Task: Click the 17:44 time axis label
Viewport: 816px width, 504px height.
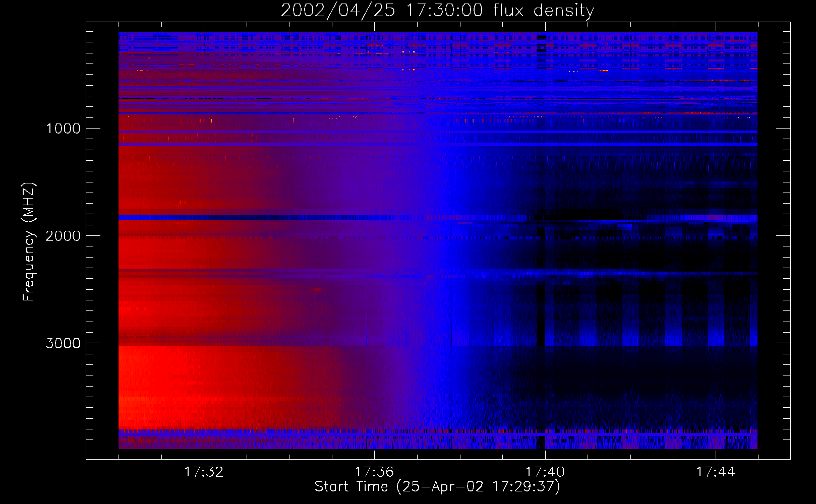Action: click(716, 472)
